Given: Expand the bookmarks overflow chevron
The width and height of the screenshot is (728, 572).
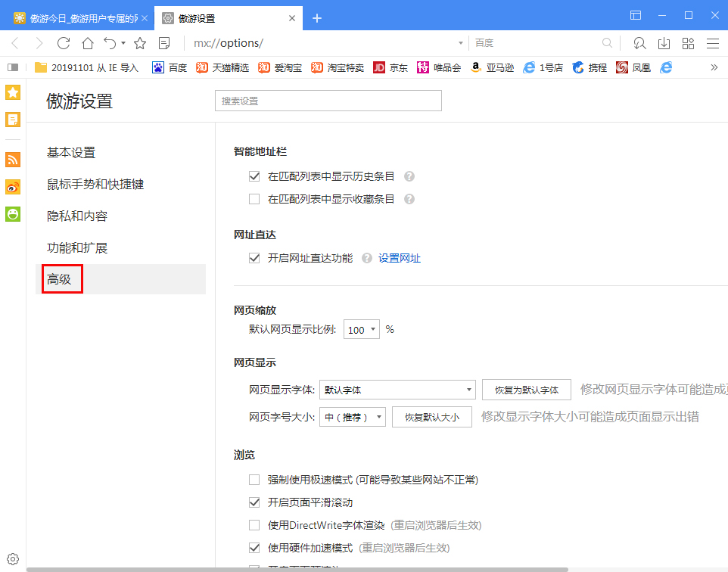Looking at the screenshot, I should coord(714,67).
